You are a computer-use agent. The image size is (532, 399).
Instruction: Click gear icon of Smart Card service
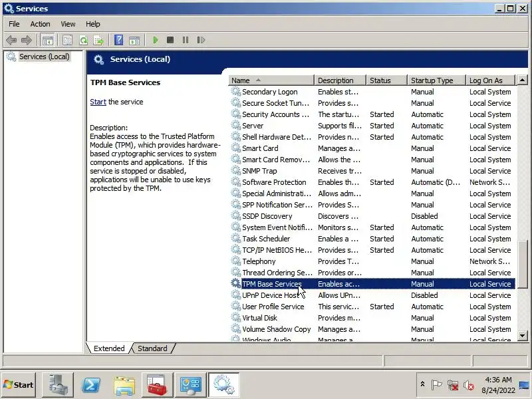[x=236, y=148]
